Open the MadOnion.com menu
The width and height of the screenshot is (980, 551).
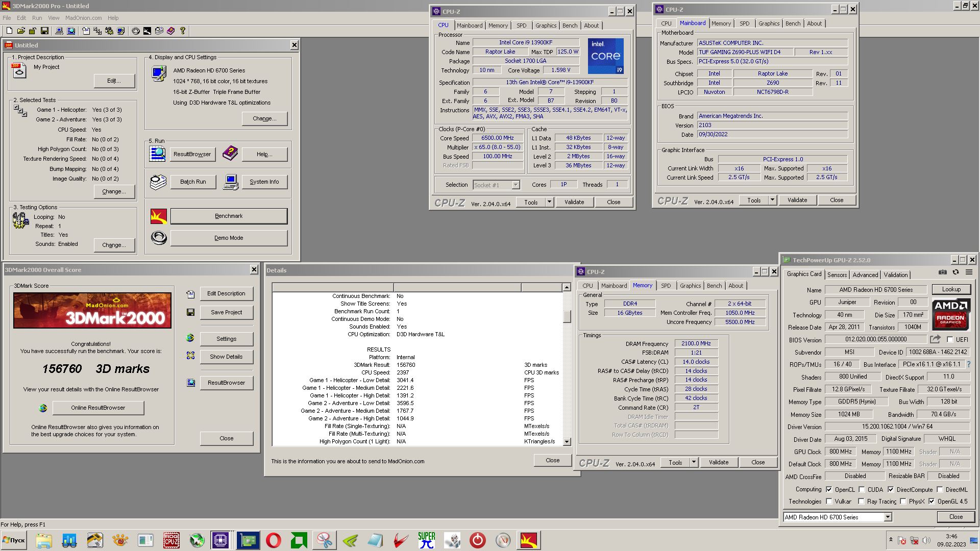click(x=83, y=18)
